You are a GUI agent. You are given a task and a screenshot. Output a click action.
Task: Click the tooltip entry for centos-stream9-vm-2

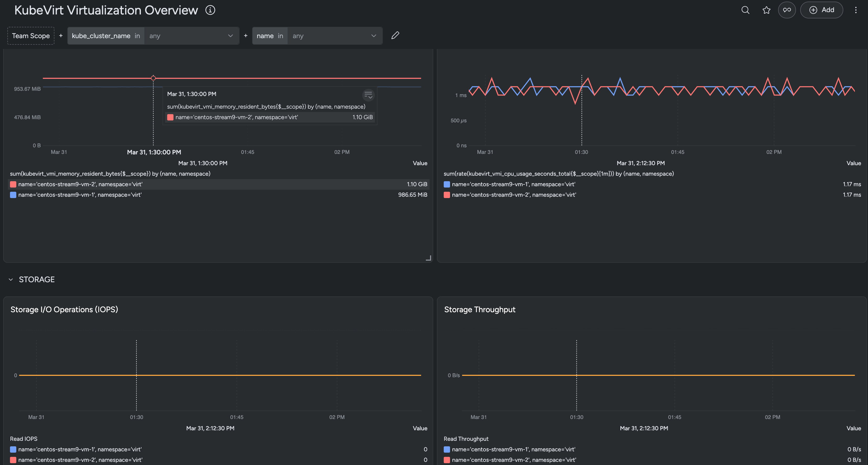point(270,117)
